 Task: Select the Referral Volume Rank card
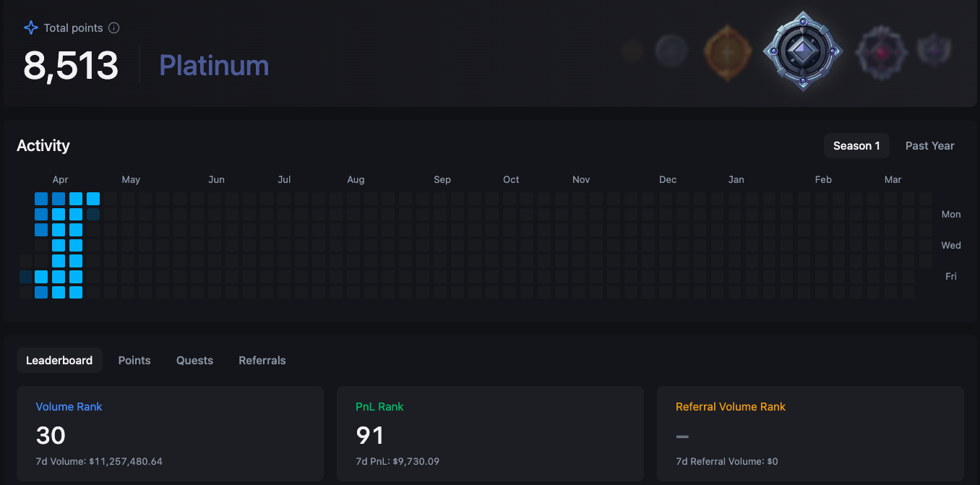coord(810,434)
